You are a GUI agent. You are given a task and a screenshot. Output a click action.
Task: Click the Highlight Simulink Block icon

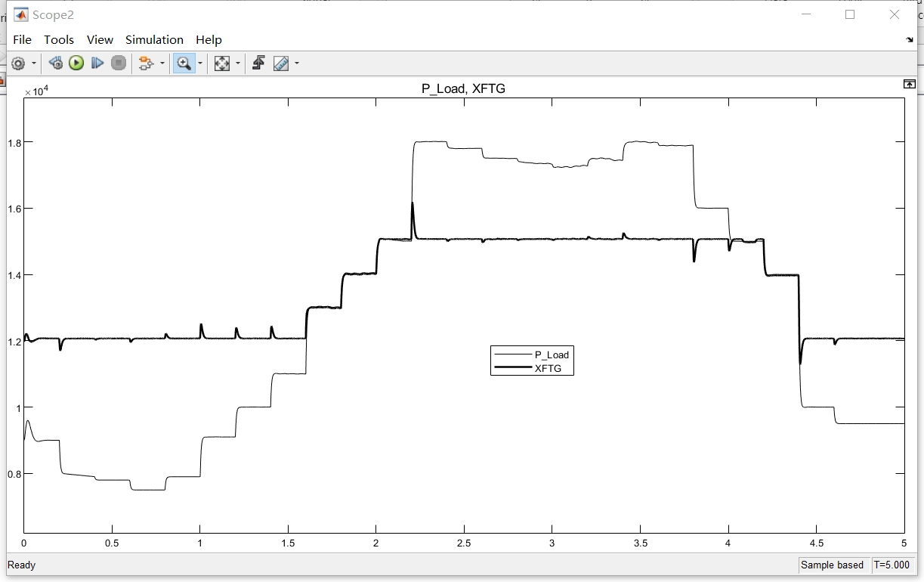tap(146, 63)
